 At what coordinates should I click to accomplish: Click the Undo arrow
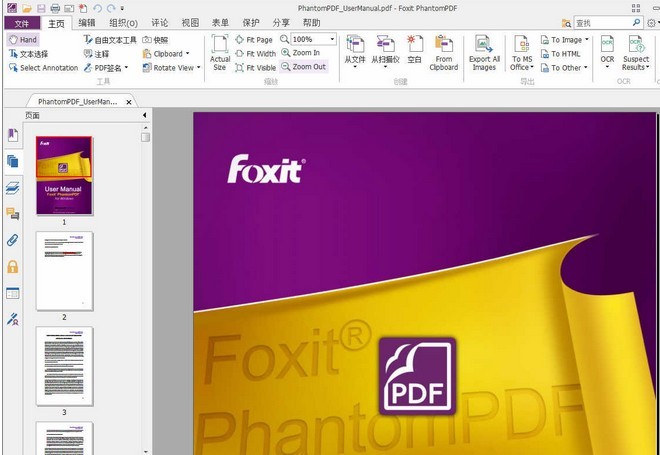click(97, 8)
